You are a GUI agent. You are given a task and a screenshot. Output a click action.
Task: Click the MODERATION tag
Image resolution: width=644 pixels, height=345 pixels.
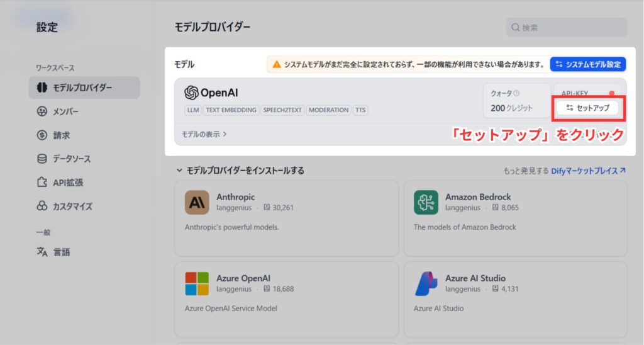pos(328,110)
